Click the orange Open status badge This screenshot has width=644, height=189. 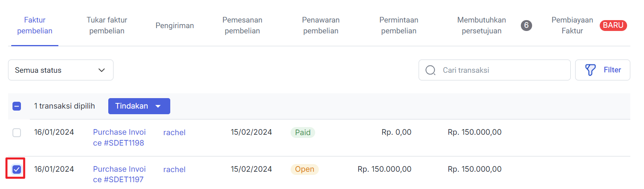click(x=305, y=169)
